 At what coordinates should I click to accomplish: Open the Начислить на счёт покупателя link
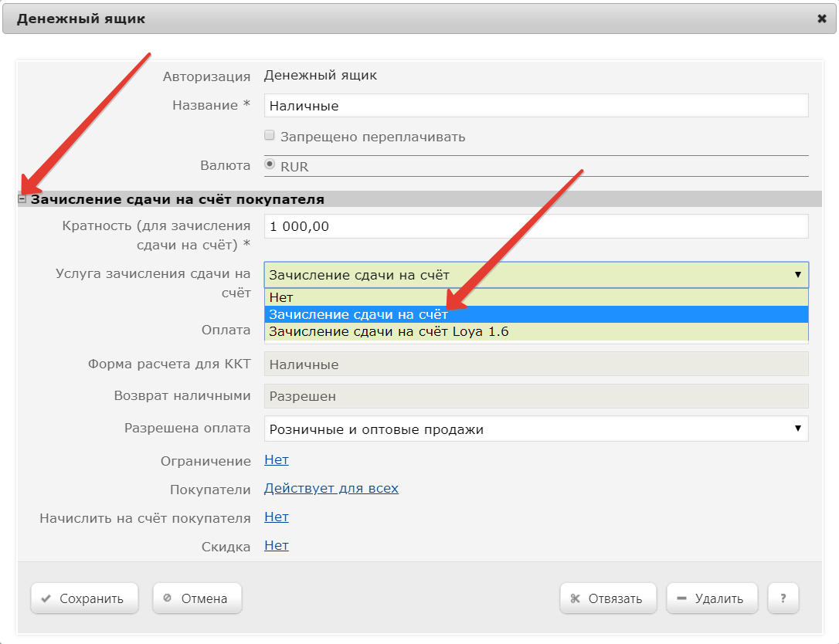click(277, 517)
